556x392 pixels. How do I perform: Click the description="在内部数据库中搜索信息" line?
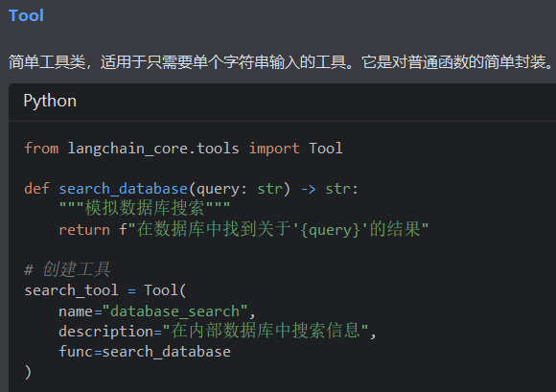tap(218, 331)
